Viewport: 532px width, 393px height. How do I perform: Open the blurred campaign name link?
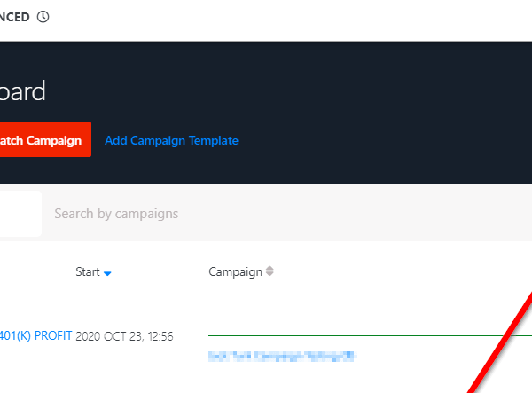tap(281, 356)
